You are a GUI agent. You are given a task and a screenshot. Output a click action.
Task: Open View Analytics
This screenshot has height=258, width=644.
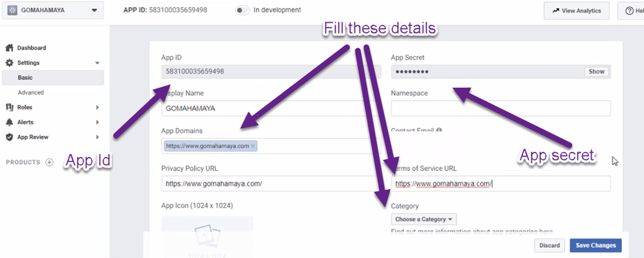point(576,11)
